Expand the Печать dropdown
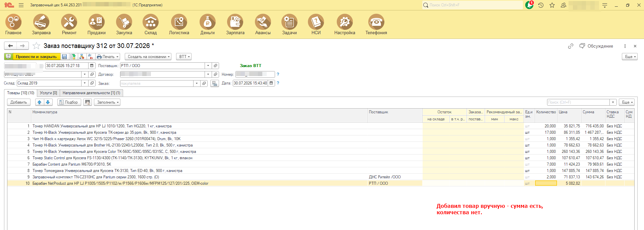The height and width of the screenshot is (230, 644). (x=108, y=57)
